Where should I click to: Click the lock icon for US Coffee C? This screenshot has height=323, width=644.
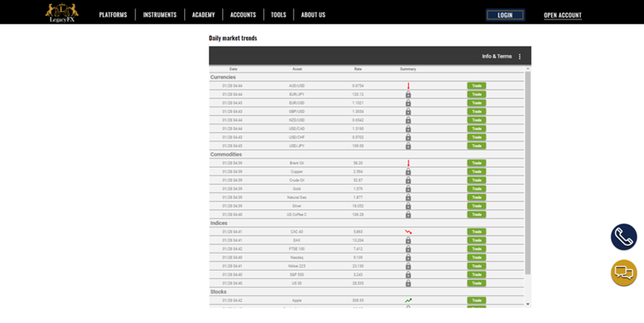pos(408,215)
